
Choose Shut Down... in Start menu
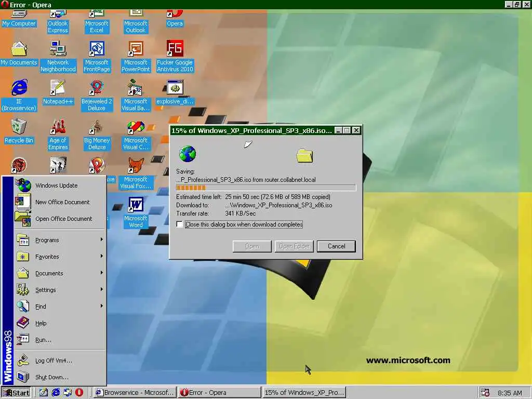point(60,377)
